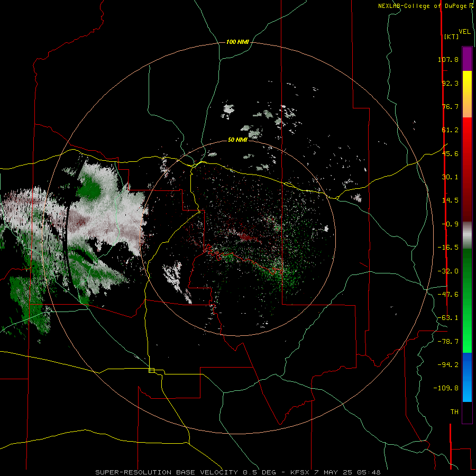Click the 45.6 velocity scale value
This screenshot has width=476, height=476.
pyautogui.click(x=450, y=153)
